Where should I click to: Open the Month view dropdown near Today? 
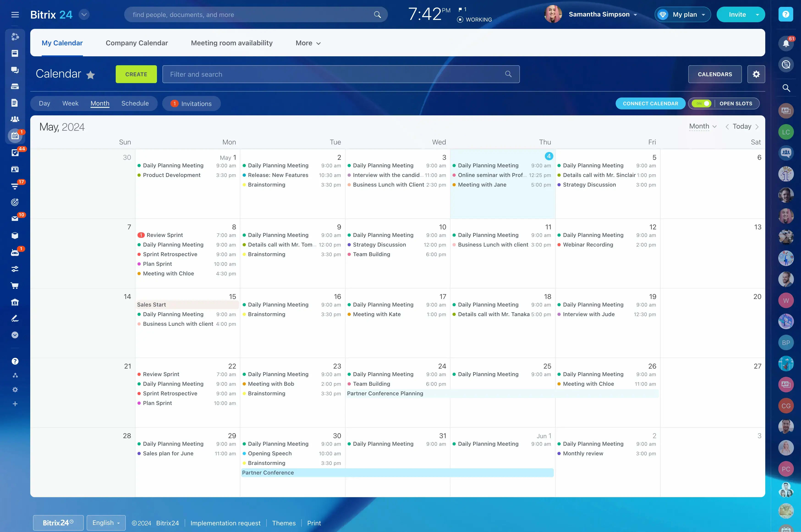point(702,127)
